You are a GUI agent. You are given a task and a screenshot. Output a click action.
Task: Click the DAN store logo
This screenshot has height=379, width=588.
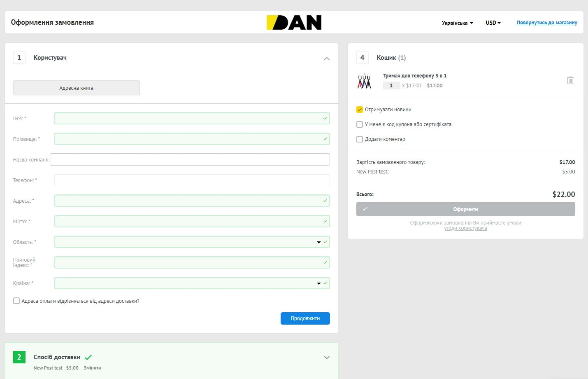(294, 23)
